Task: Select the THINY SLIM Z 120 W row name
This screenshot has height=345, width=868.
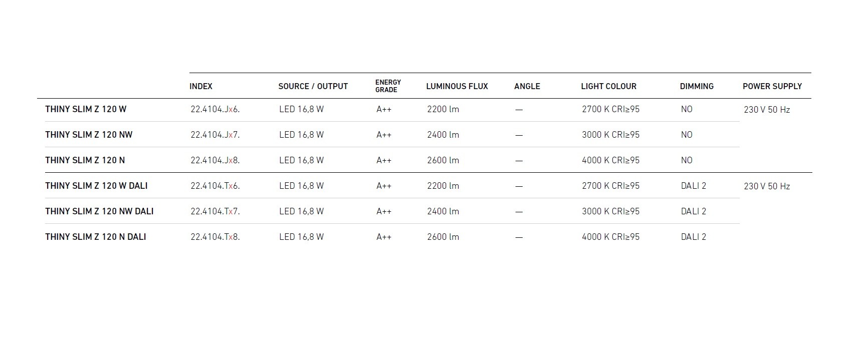Action: [x=86, y=109]
